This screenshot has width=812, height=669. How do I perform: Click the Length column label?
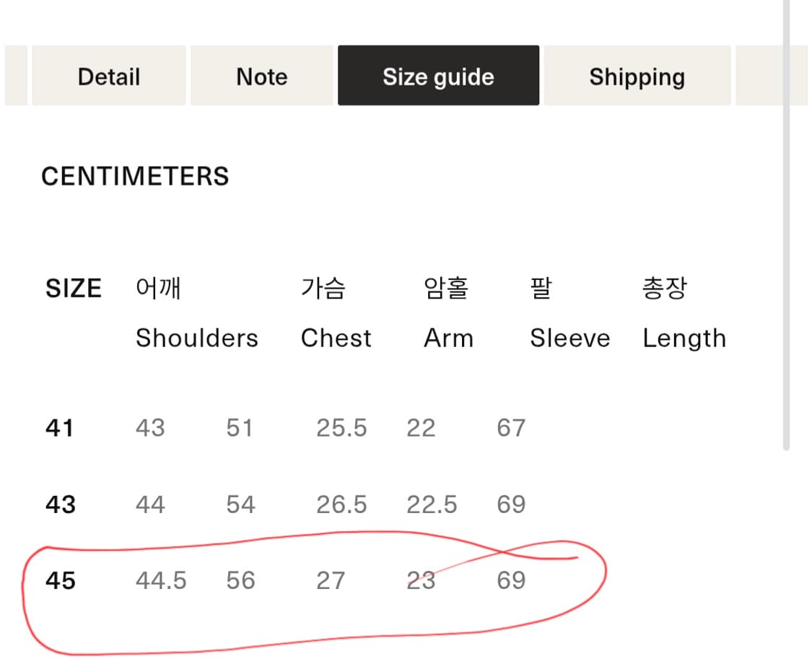point(684,338)
